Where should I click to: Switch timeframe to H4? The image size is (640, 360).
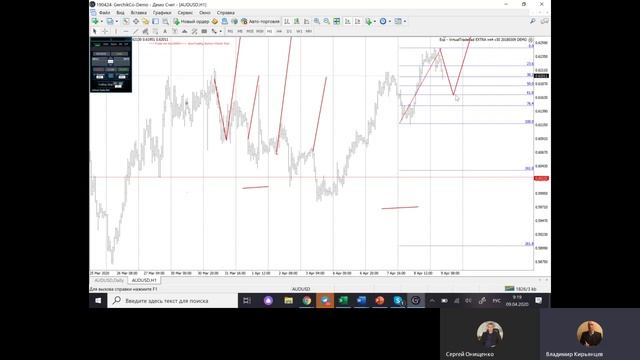coord(279,31)
